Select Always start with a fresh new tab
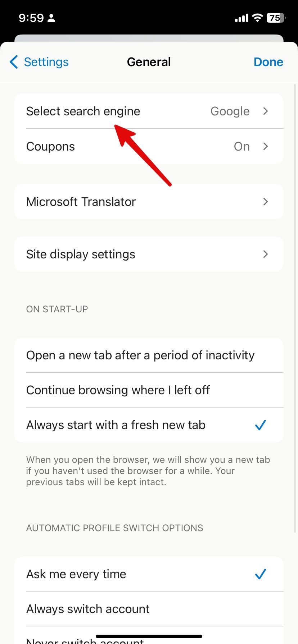The image size is (298, 644). point(115,425)
